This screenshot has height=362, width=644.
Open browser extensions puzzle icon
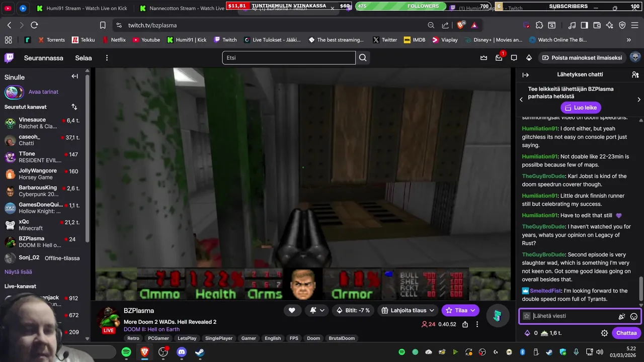tap(539, 25)
